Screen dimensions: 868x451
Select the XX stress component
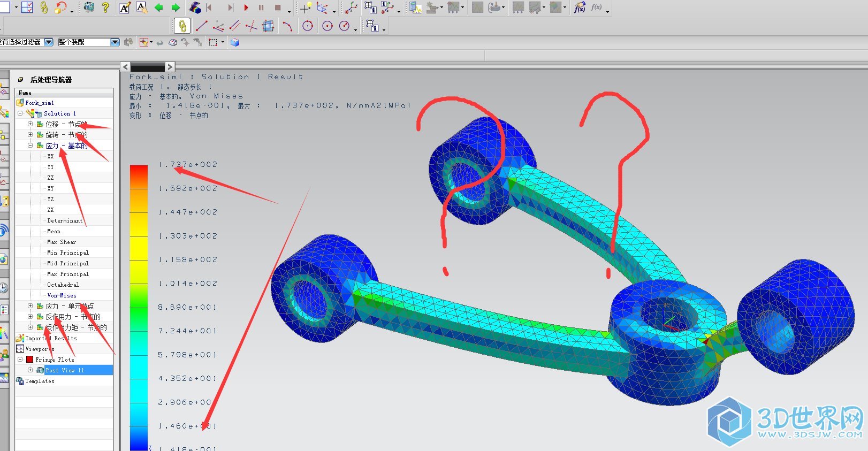point(50,156)
